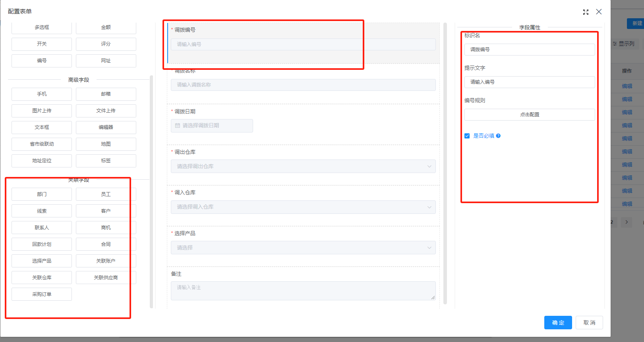Add the 联系人 related field
Screen dimensions: 644x342
(42, 228)
